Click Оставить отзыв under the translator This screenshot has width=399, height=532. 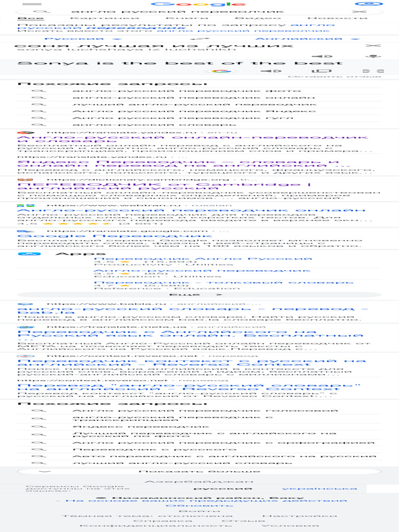point(334,77)
